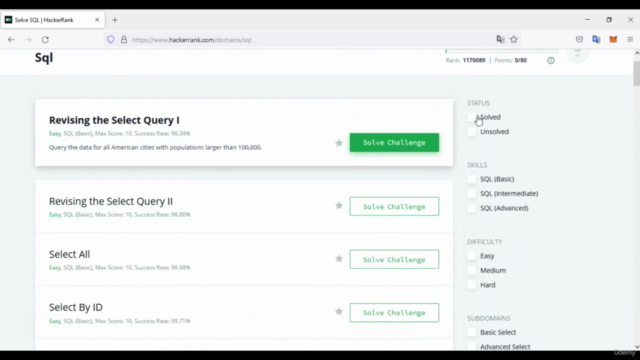
Task: Reload the HackerRank page
Action: point(45,40)
